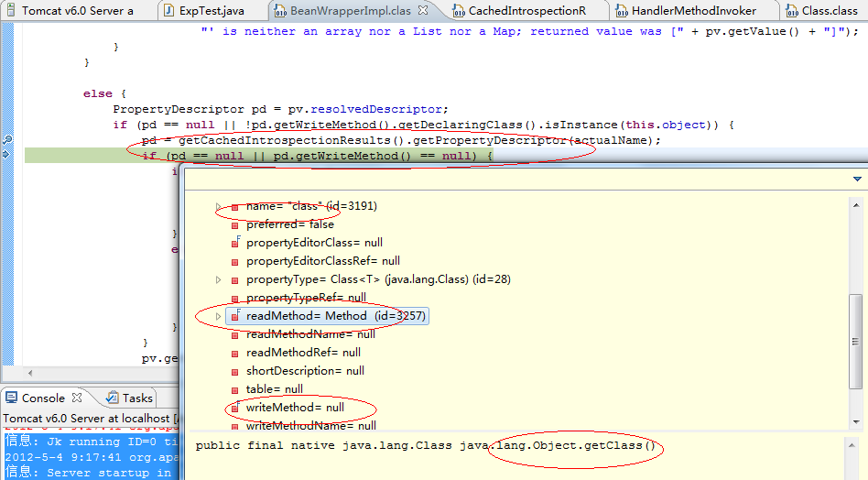Click the PropertyDescriptor pd declaration line
The image size is (868, 480).
pos(281,110)
